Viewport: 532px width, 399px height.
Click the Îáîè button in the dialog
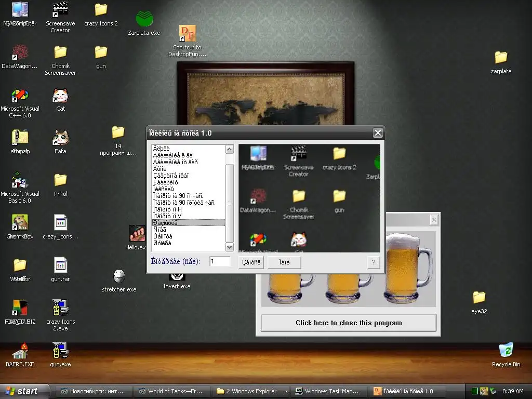click(x=284, y=262)
